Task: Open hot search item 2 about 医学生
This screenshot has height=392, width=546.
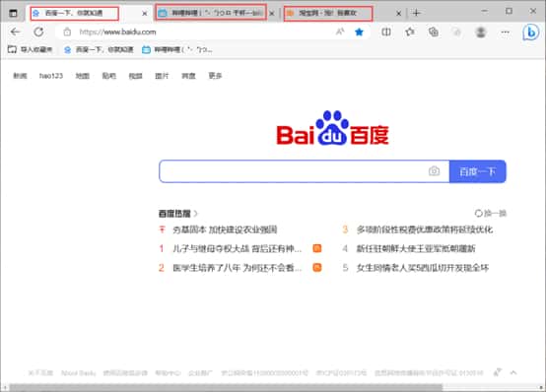Action: tap(237, 267)
